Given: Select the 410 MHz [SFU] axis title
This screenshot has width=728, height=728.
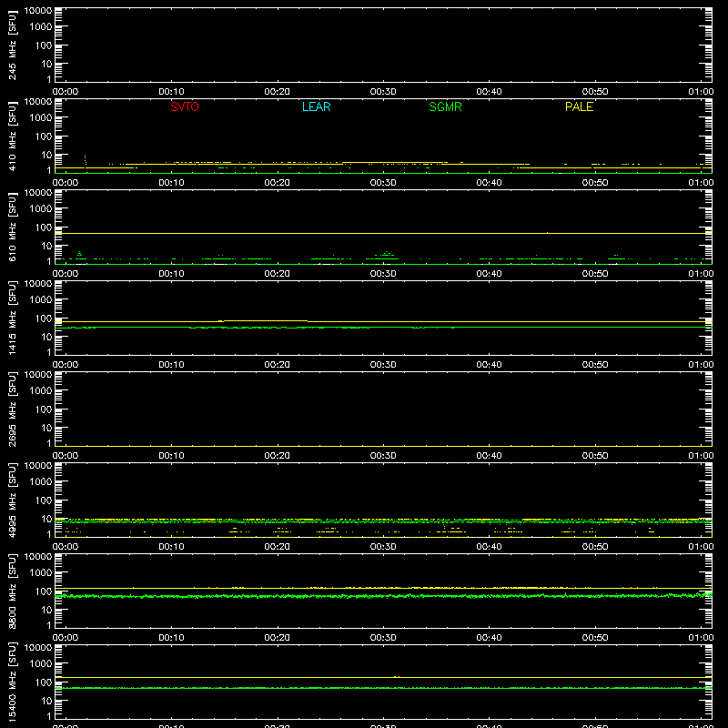Looking at the screenshot, I should [12, 136].
